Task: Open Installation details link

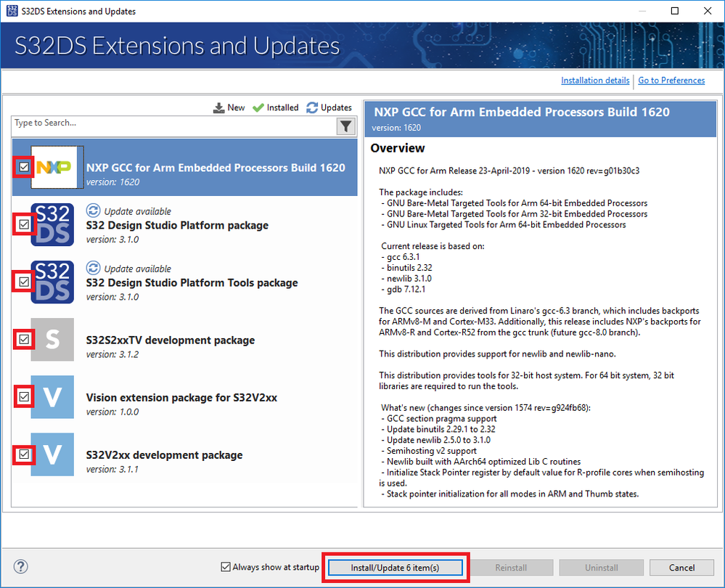Action: 595,81
